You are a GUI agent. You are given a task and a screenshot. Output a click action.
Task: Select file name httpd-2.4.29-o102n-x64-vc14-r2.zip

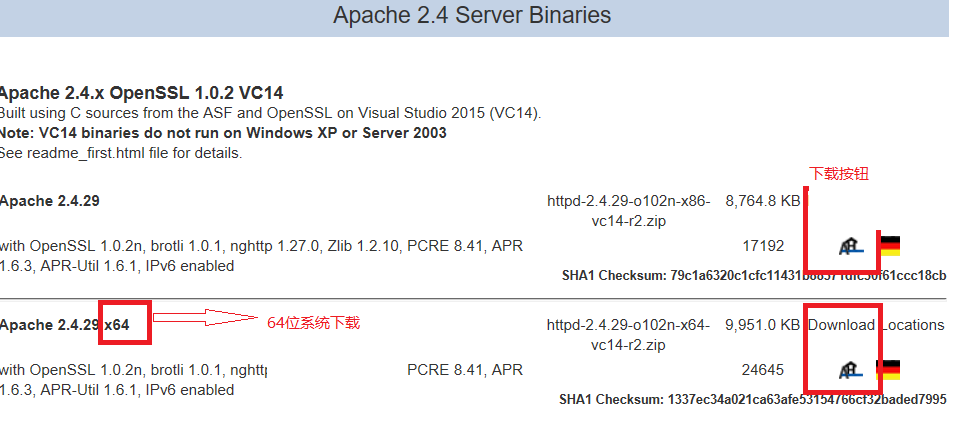tap(628, 334)
